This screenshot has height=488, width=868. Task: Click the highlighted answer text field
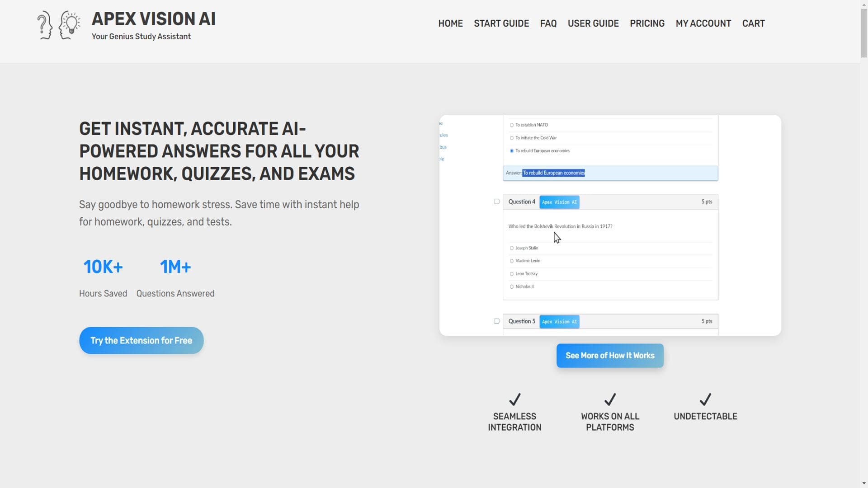pyautogui.click(x=610, y=173)
